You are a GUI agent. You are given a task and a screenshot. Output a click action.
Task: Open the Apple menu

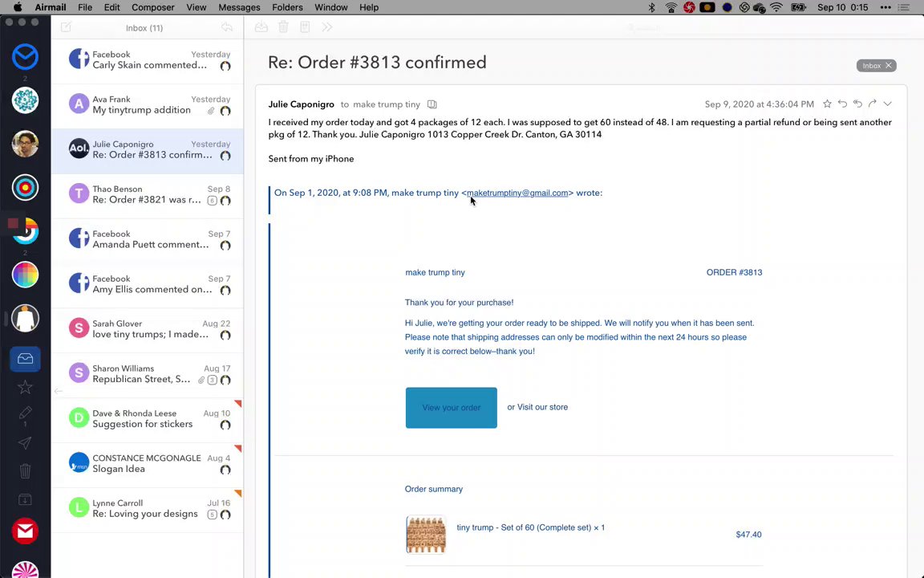coord(18,7)
